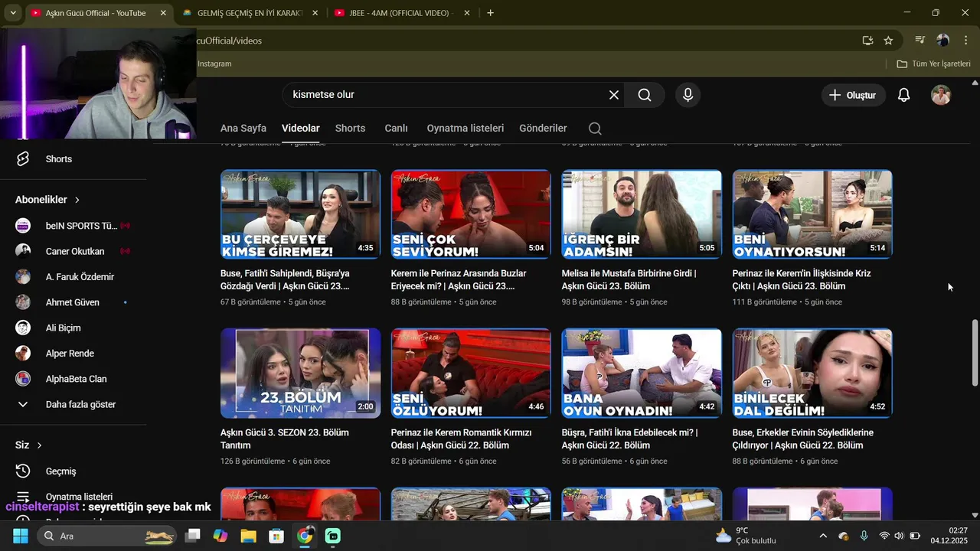The width and height of the screenshot is (980, 551).
Task: Open volume control in system tray
Action: 899,536
